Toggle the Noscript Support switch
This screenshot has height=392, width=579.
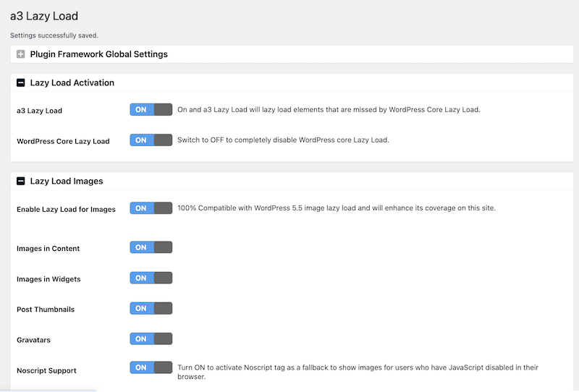[x=151, y=367]
